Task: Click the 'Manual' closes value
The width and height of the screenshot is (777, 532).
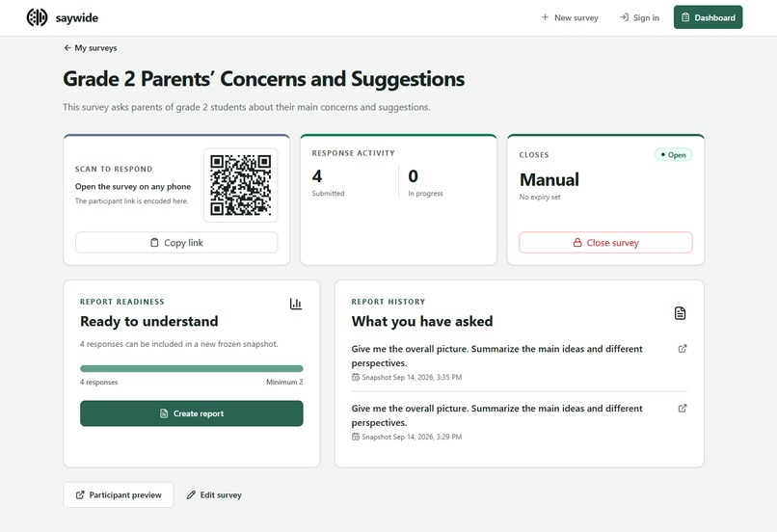Action: pos(549,179)
